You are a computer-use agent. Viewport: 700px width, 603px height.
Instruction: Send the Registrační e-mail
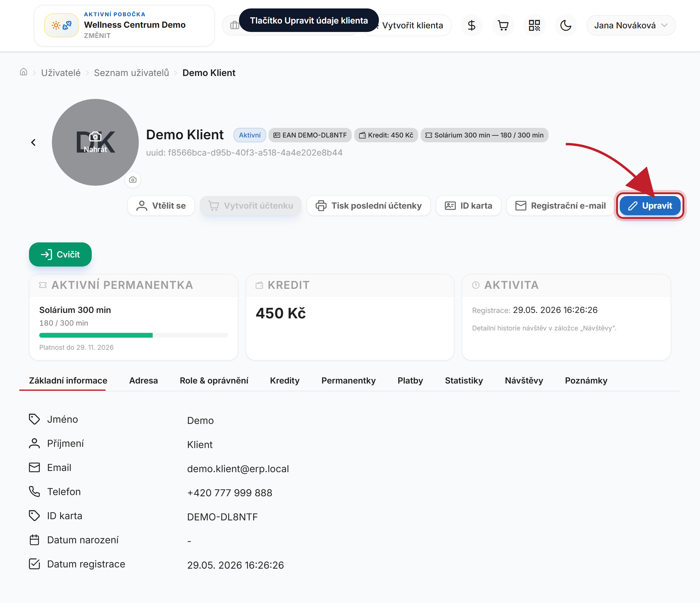tap(561, 206)
